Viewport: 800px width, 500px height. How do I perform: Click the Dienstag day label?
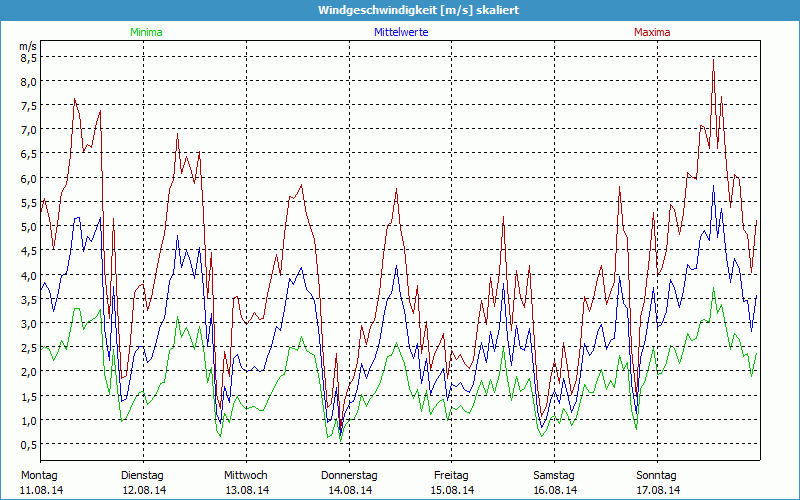pos(142,476)
